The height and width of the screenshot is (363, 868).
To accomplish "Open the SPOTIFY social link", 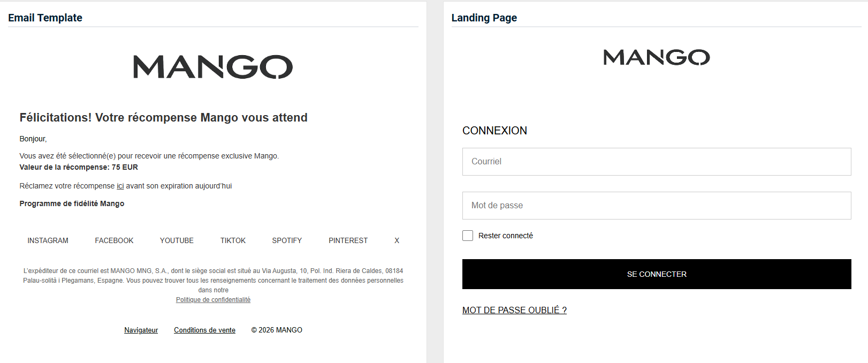I will click(287, 241).
